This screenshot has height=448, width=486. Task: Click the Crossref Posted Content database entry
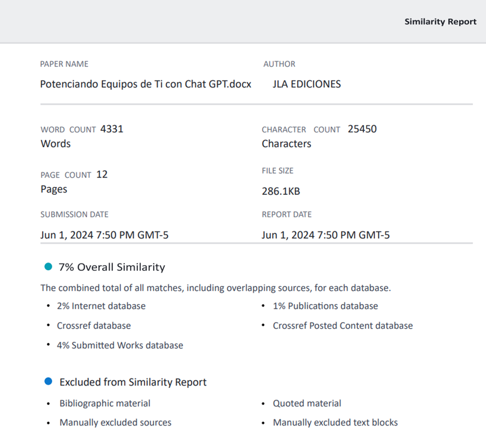coord(342,326)
